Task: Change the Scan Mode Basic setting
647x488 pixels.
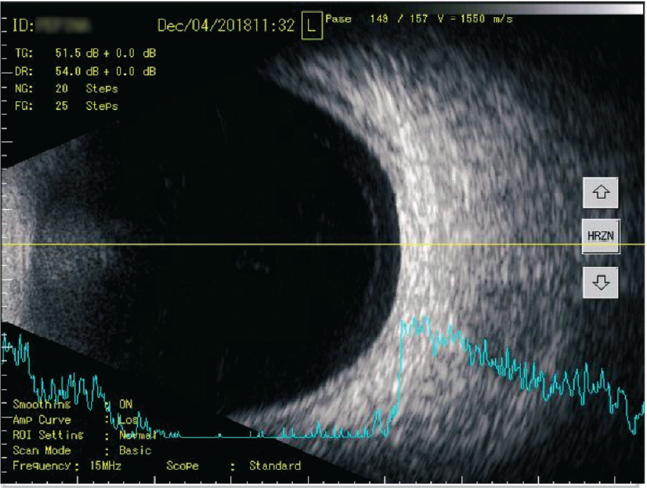Action: (134, 450)
